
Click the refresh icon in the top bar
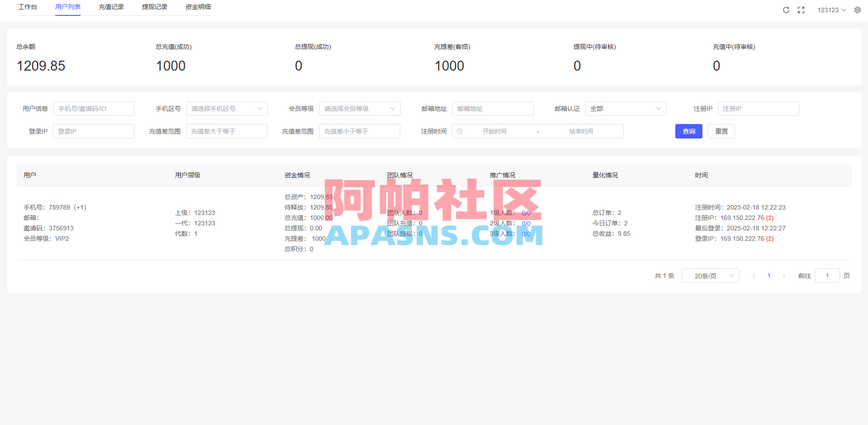click(786, 10)
